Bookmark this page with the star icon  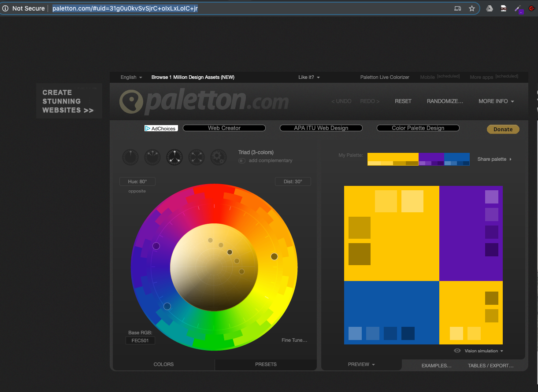pyautogui.click(x=472, y=8)
